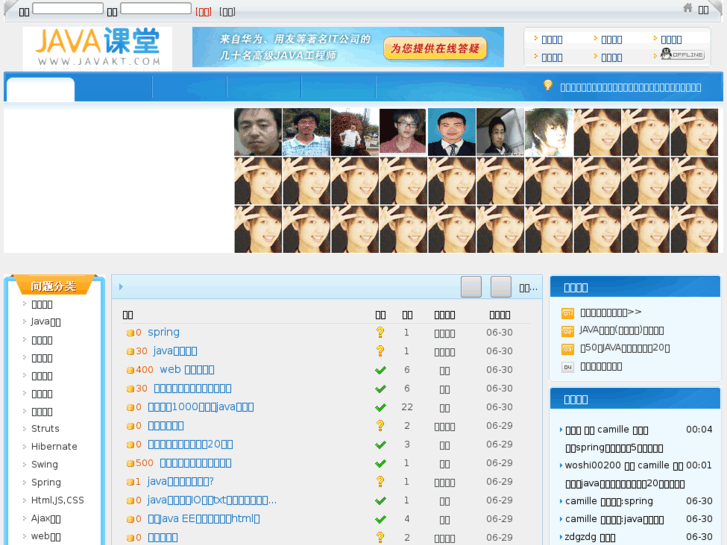This screenshot has height=545, width=727.
Task: Select the active white navigation tab
Action: tap(40, 89)
